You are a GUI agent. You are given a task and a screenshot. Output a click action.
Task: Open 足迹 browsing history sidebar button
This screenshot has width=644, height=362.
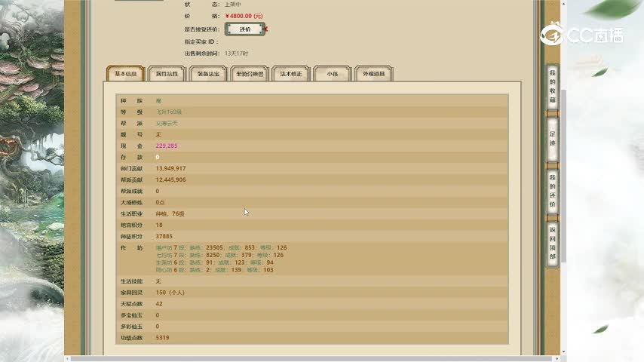tap(553, 137)
